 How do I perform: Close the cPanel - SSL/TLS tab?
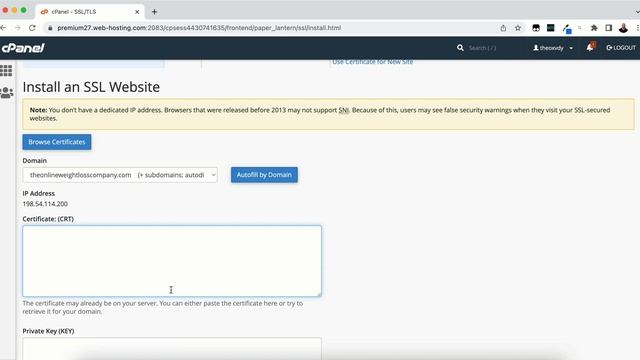(x=137, y=12)
